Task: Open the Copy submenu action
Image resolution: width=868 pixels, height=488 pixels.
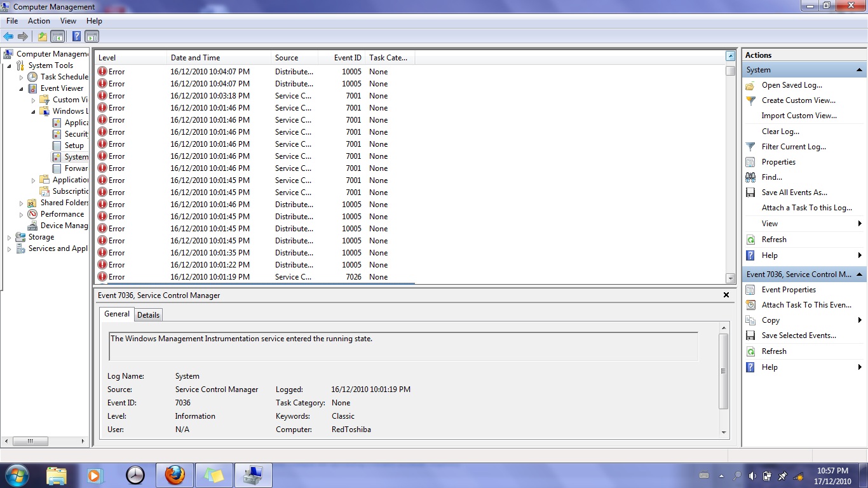Action: pos(804,320)
